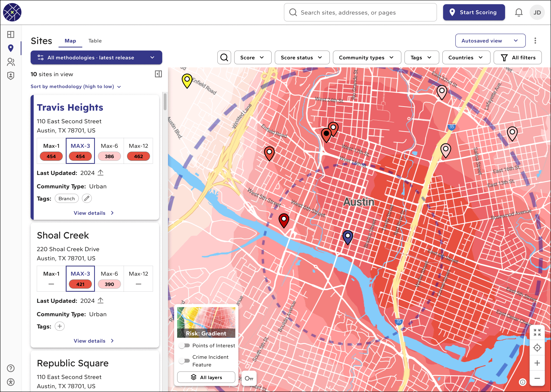Click the filter bar search icon
551x392 pixels.
pyautogui.click(x=224, y=57)
